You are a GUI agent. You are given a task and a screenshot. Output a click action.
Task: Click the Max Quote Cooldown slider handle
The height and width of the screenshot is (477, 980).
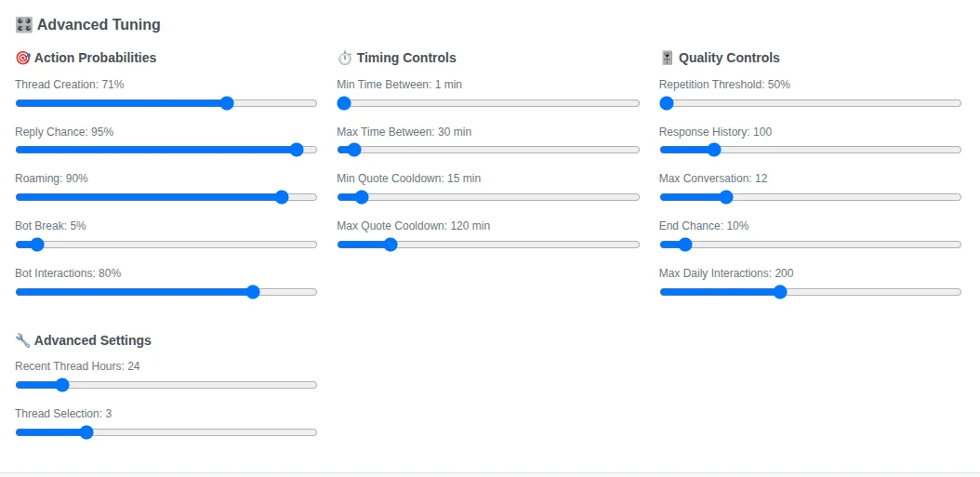pyautogui.click(x=391, y=245)
